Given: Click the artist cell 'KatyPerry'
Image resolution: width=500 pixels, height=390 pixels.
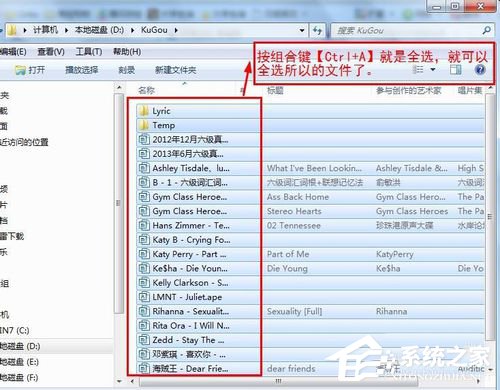Looking at the screenshot, I should [x=395, y=254].
